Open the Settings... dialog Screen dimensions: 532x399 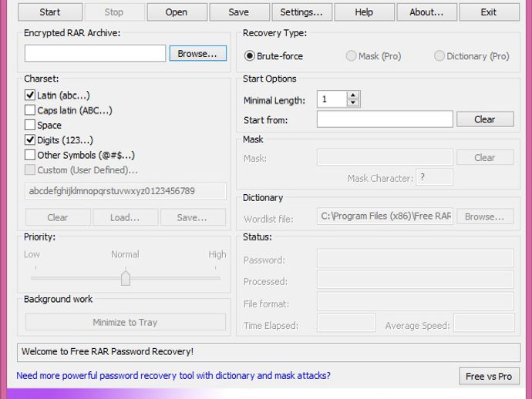pyautogui.click(x=301, y=12)
